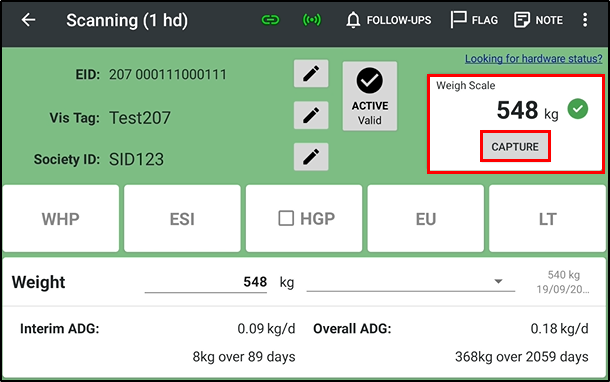Open Looking for hardware status link

534,59
